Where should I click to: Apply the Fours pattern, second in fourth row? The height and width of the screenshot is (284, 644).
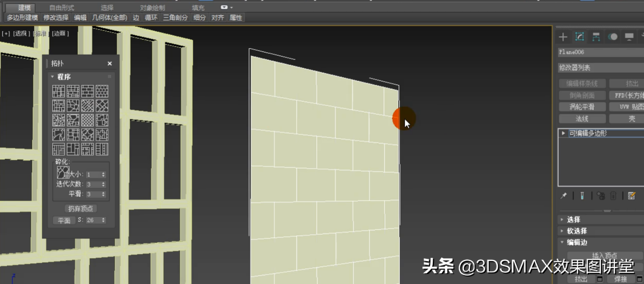73,135
